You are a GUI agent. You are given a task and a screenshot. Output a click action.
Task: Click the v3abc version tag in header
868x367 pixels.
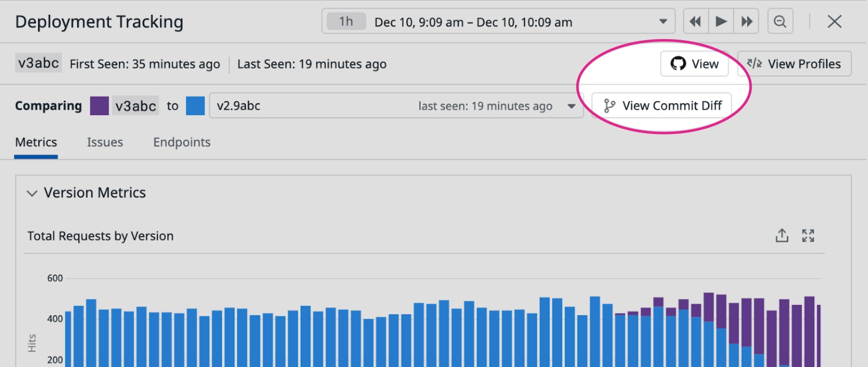click(39, 63)
